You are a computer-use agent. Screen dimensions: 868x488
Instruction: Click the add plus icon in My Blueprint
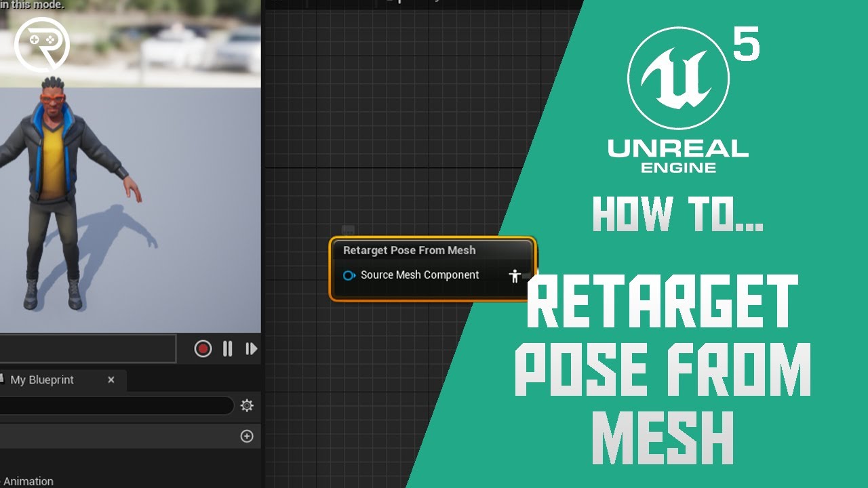(247, 436)
